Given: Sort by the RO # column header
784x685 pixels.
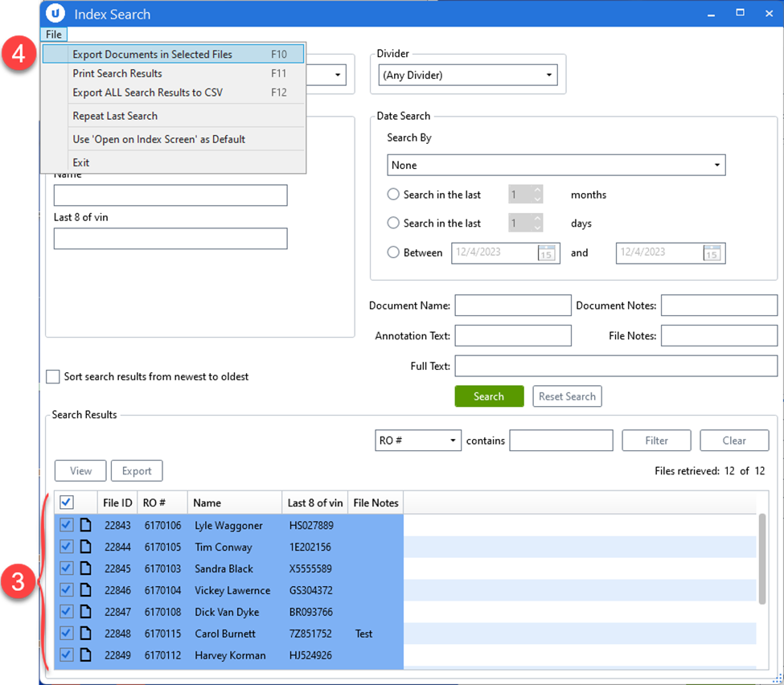Looking at the screenshot, I should tap(162, 502).
